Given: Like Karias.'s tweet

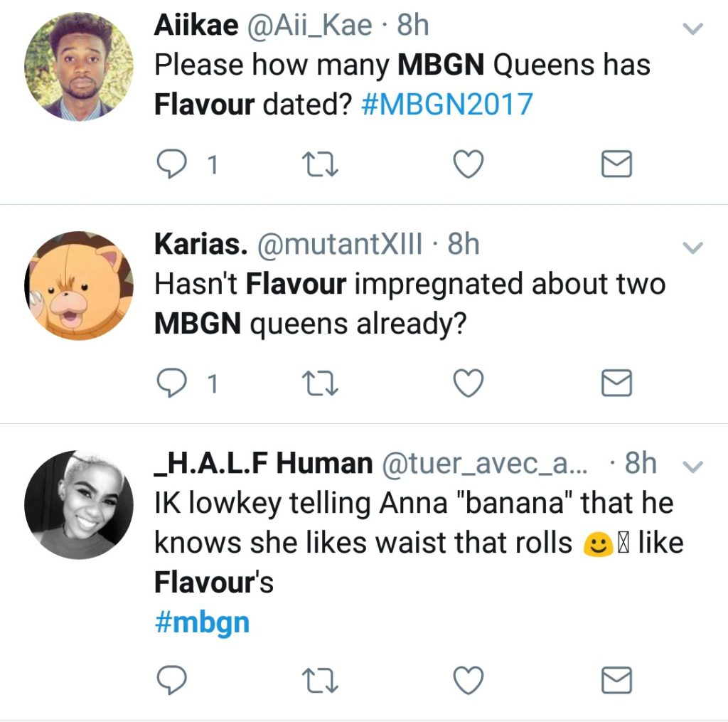Looking at the screenshot, I should [x=469, y=384].
